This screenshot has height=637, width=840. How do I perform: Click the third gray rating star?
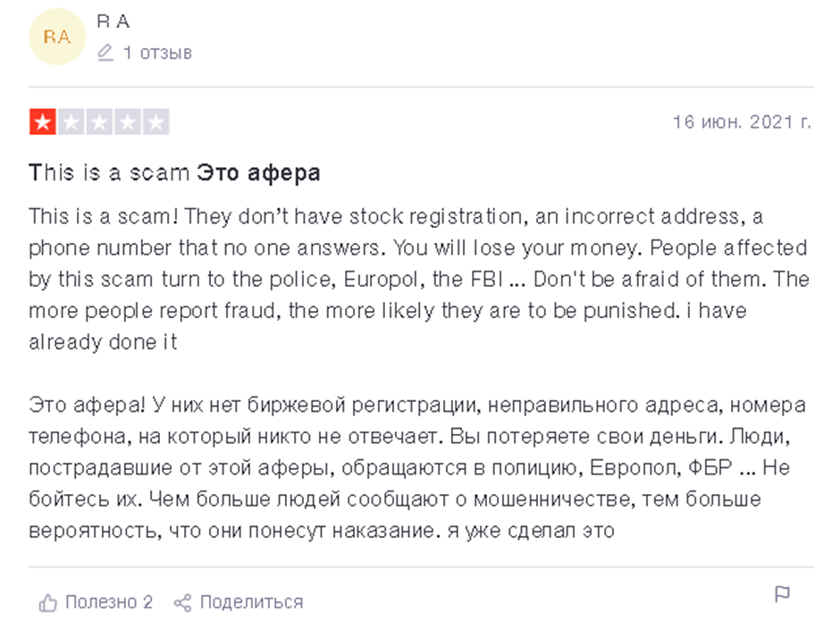pos(98,122)
